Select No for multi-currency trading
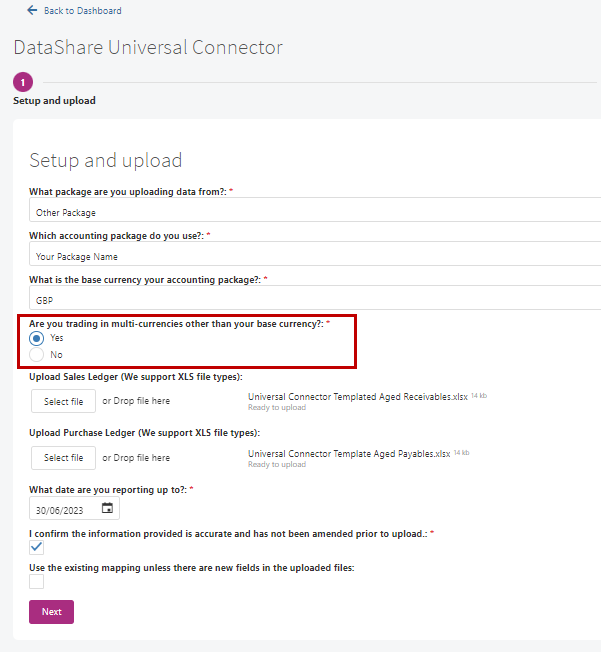Image resolution: width=601 pixels, height=652 pixels. [37, 355]
